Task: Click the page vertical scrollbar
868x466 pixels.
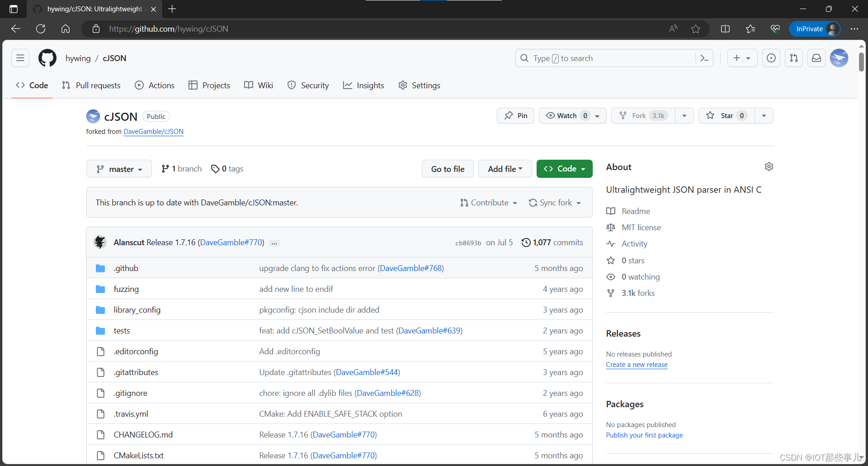Action: point(861,62)
